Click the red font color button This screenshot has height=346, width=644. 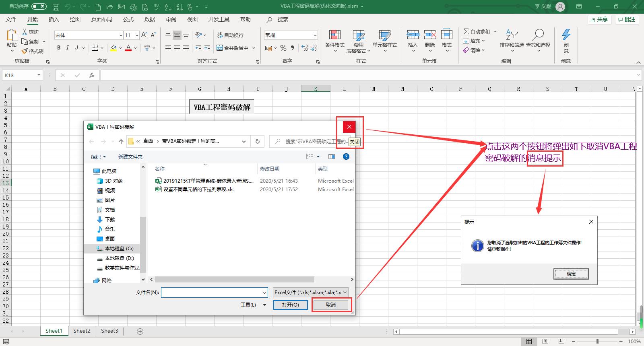click(128, 48)
